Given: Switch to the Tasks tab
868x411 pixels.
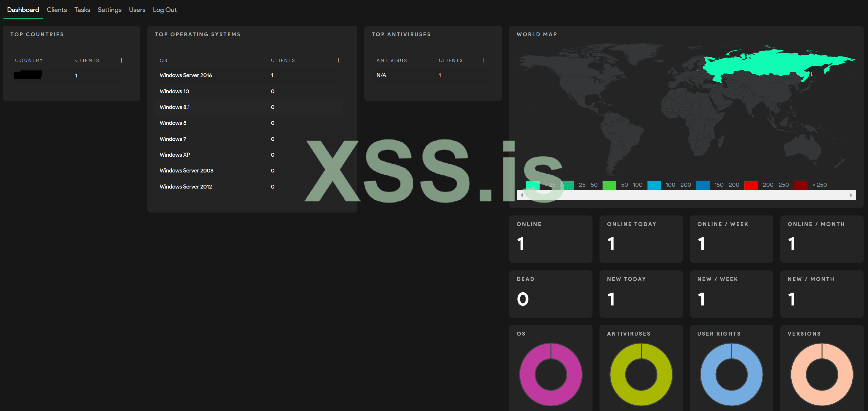Looking at the screenshot, I should 82,10.
